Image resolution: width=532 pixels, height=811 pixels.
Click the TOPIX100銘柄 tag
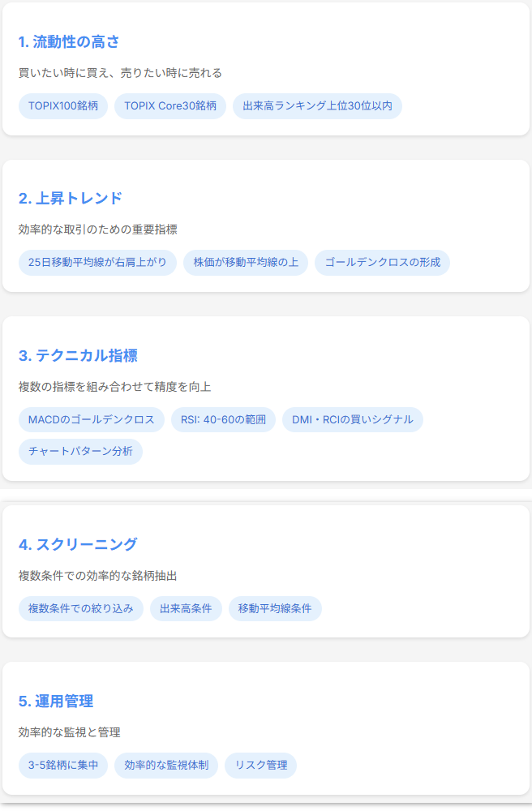click(x=63, y=106)
